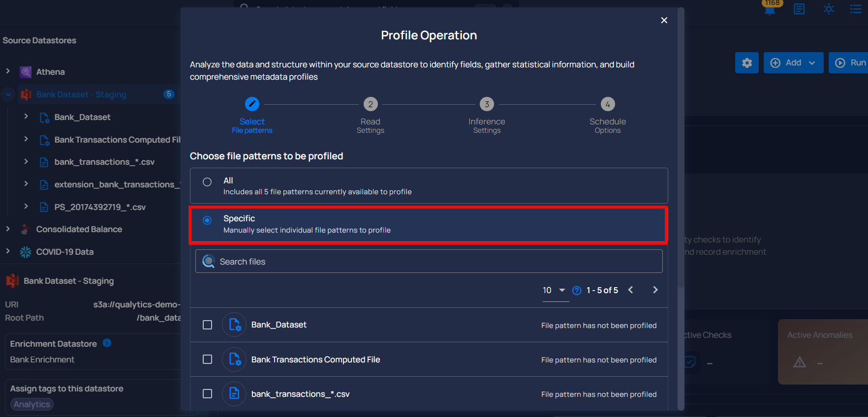The width and height of the screenshot is (868, 417).
Task: Open datastore settings gear button
Action: 747,63
